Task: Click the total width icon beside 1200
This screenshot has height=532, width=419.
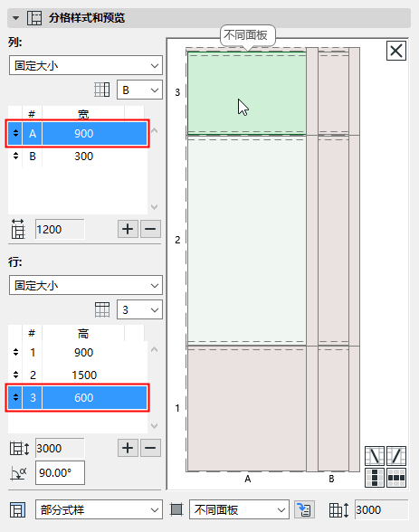Action: [18, 229]
